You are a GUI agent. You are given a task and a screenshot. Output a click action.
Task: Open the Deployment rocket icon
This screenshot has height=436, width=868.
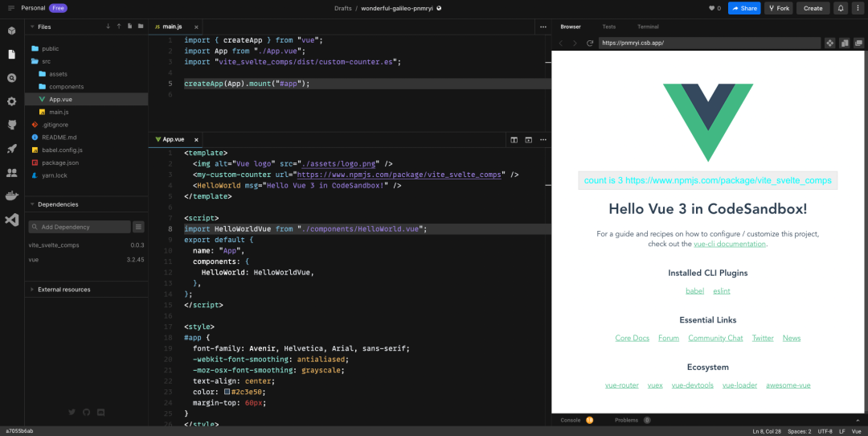tap(11, 149)
